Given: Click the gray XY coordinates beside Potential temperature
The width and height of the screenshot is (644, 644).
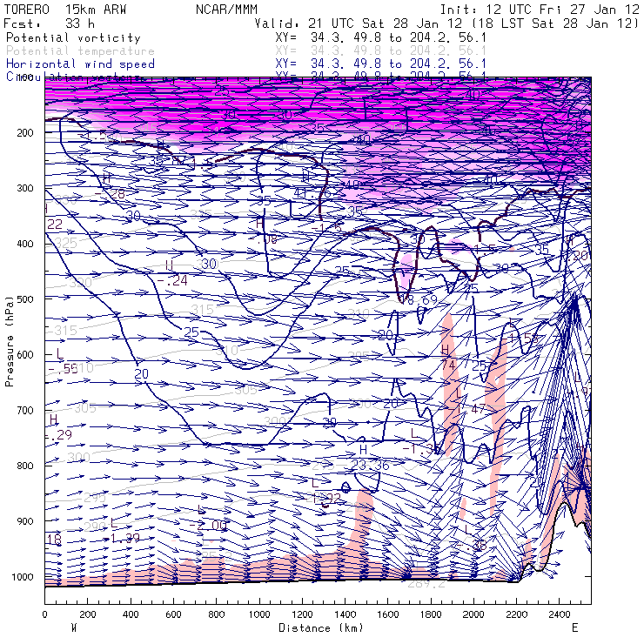Looking at the screenshot, I should (x=380, y=50).
